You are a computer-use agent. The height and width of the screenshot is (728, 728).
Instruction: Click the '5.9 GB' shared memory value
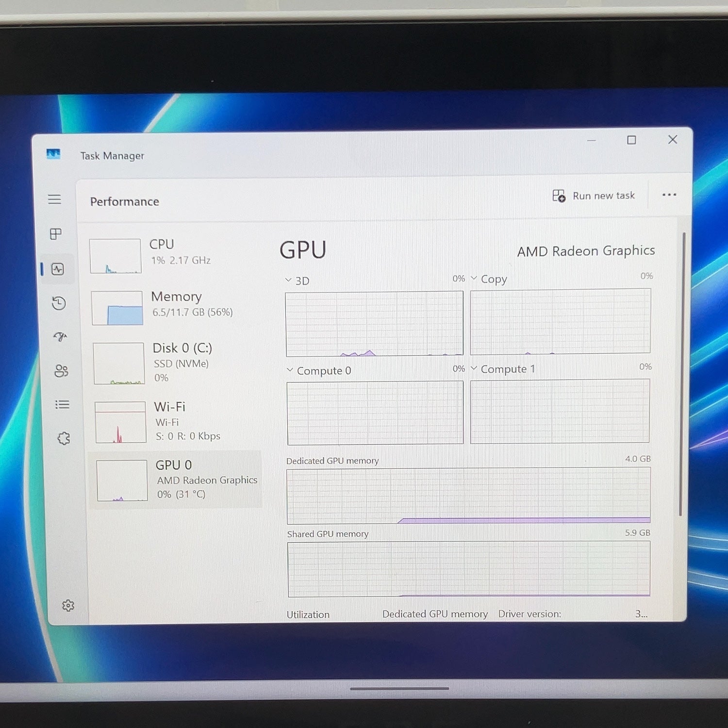tap(638, 532)
